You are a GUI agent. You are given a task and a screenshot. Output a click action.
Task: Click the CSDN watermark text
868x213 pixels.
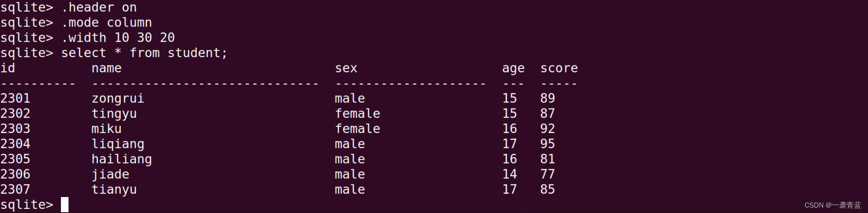832,205
